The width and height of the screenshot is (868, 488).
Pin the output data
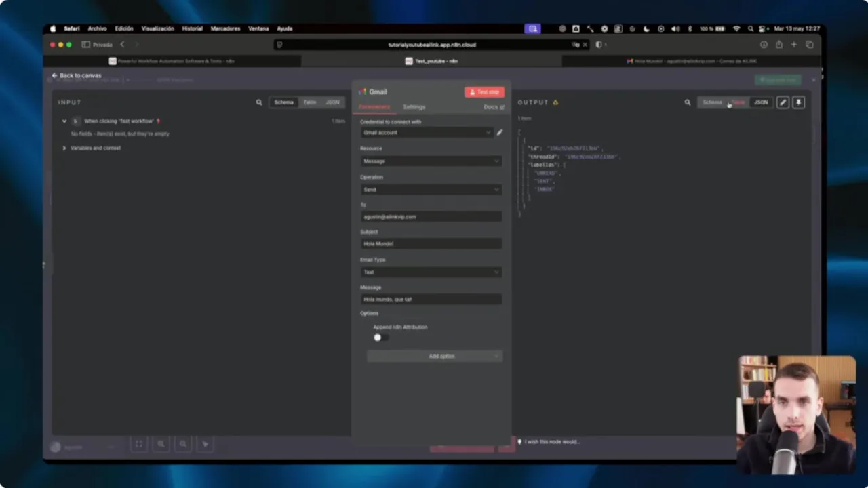(x=798, y=102)
